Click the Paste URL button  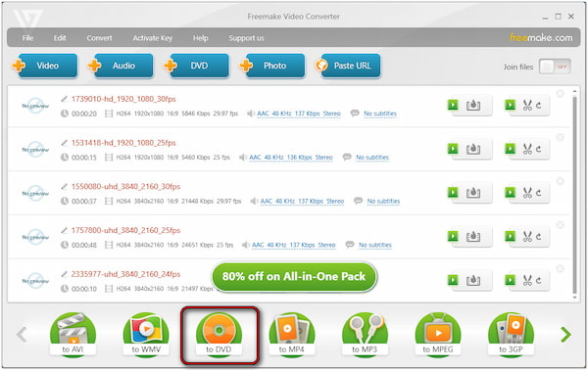(348, 66)
